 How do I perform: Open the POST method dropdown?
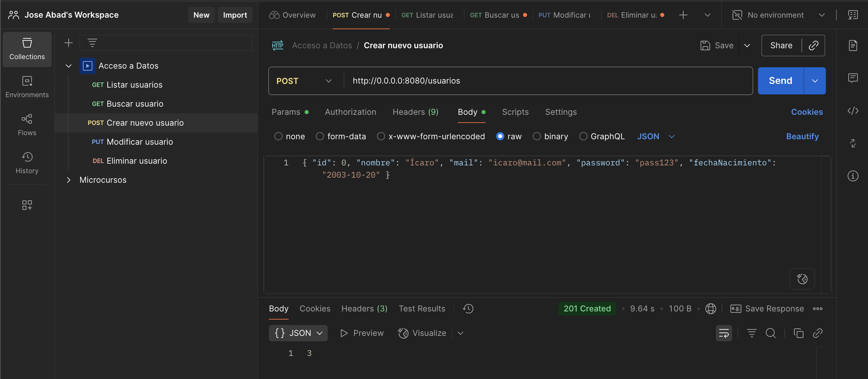(x=304, y=81)
